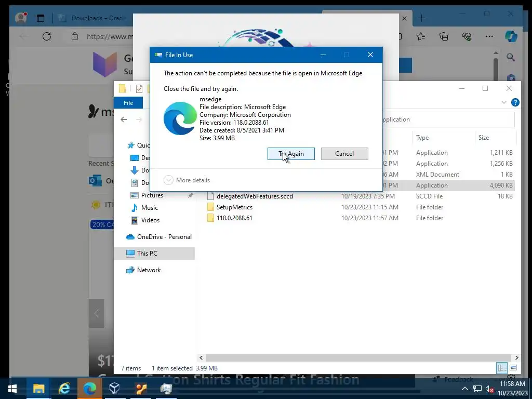Image resolution: width=532 pixels, height=399 pixels.
Task: Click the Edge profile avatar icon
Action: (21, 18)
